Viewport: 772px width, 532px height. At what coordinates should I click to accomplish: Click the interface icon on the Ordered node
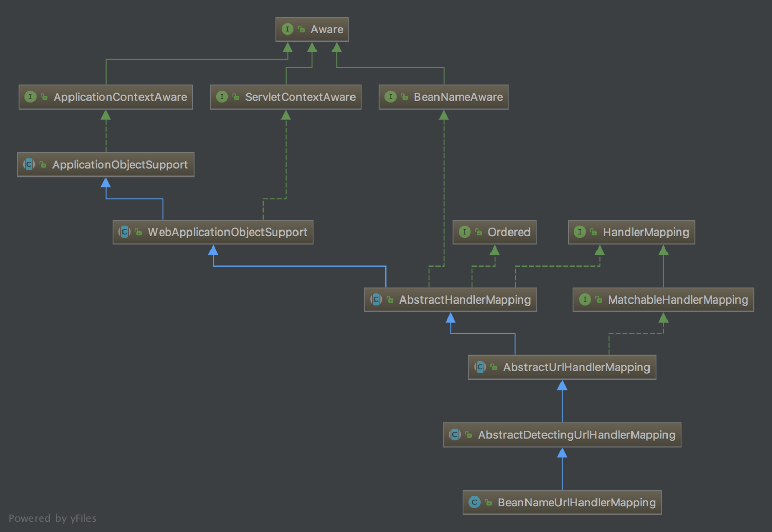[x=465, y=232]
